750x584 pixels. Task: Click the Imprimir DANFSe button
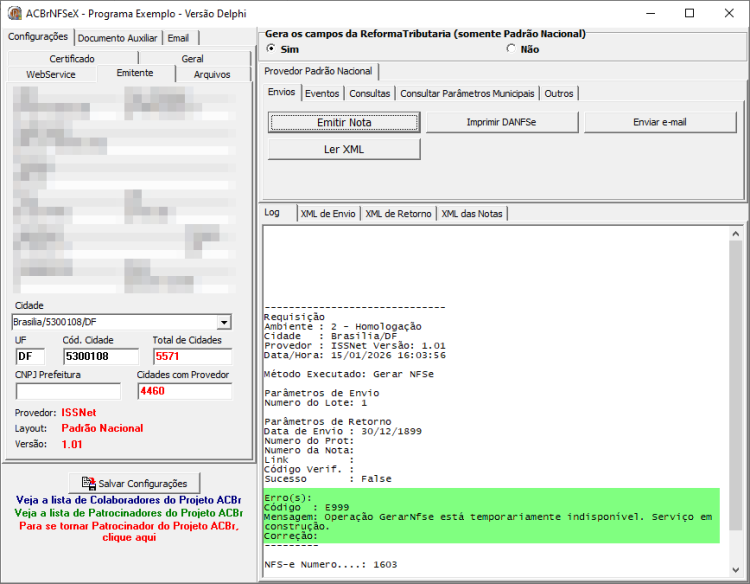(502, 122)
